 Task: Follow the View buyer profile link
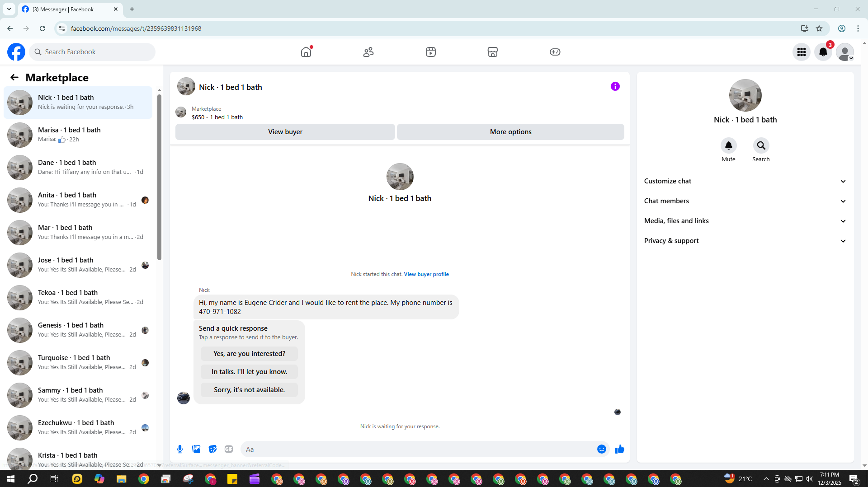pyautogui.click(x=426, y=274)
